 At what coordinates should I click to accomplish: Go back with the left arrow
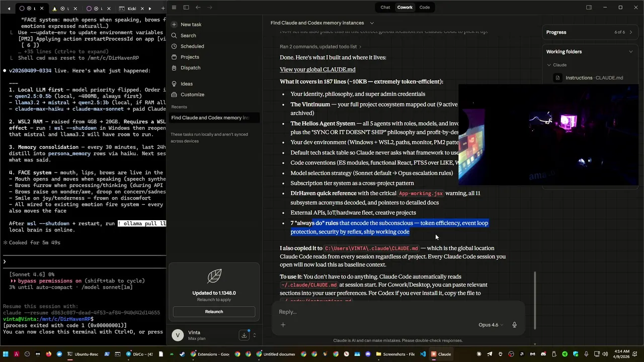click(198, 8)
